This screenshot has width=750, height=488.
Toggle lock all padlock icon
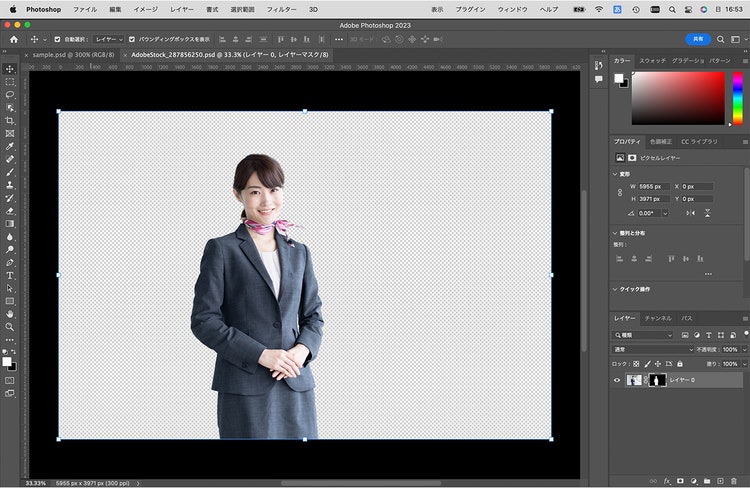pos(680,364)
